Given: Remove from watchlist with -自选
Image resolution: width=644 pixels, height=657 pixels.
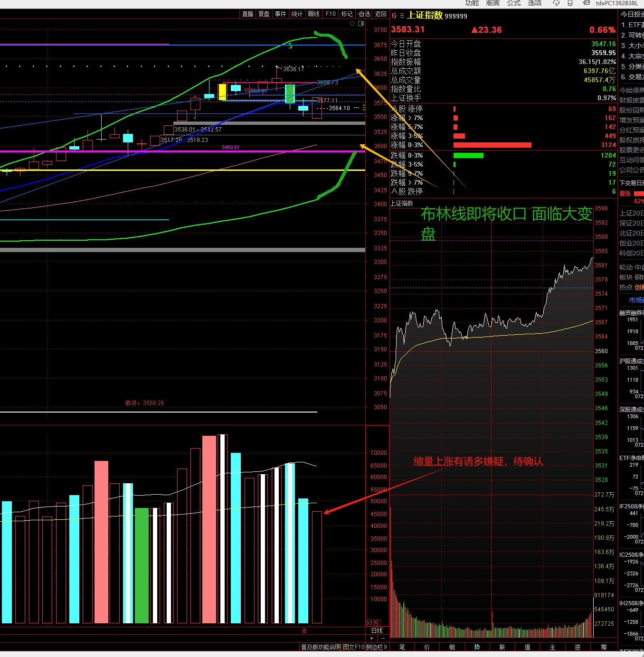Looking at the screenshot, I should click(364, 14).
